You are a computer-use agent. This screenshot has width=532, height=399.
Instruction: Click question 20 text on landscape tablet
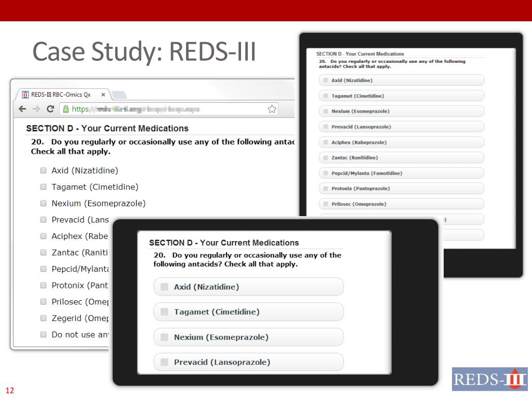247,260
